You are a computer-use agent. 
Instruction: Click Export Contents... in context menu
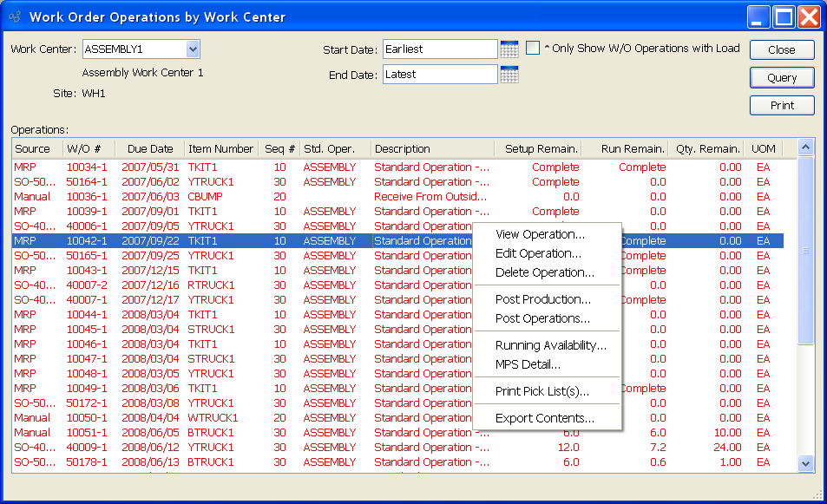[x=544, y=418]
